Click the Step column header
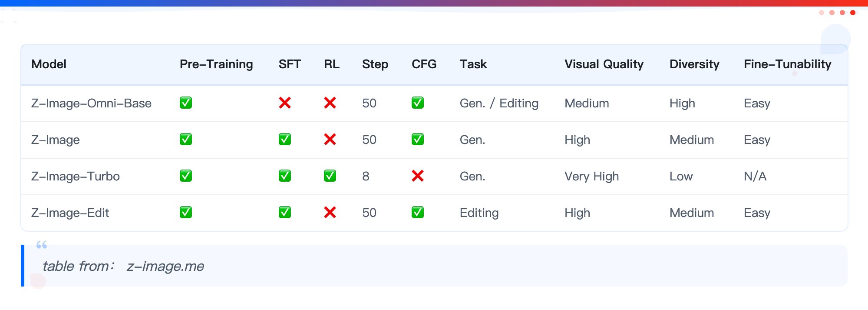This screenshot has width=868, height=310. 375,64
